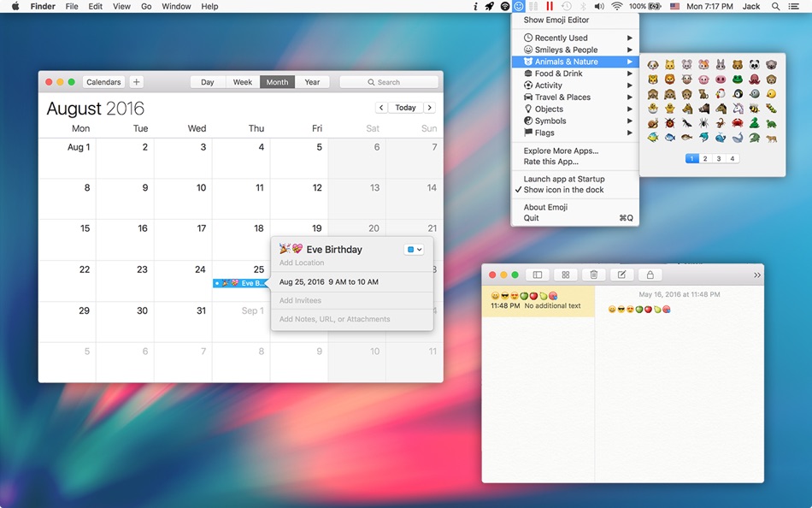
Task: Pick the rooster emoji
Action: (x=721, y=94)
